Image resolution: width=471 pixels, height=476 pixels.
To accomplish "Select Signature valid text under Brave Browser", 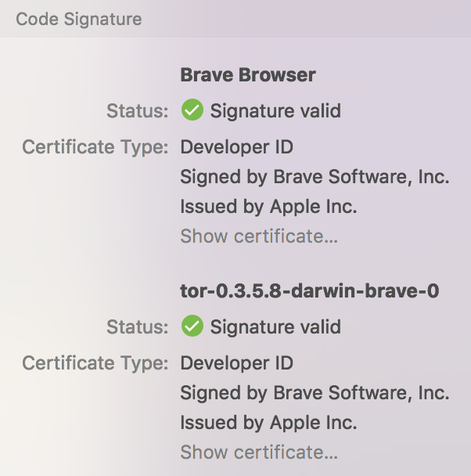I will [275, 110].
